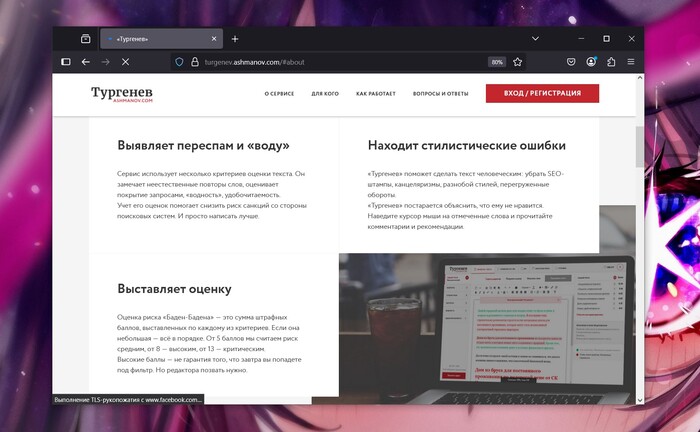Click the page scrollbar down arrow

point(640,400)
